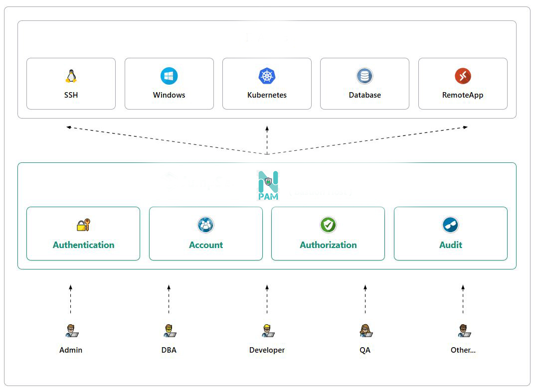Image resolution: width=536 pixels, height=392 pixels.
Task: Click the PAM logo in center
Action: pos(268,185)
